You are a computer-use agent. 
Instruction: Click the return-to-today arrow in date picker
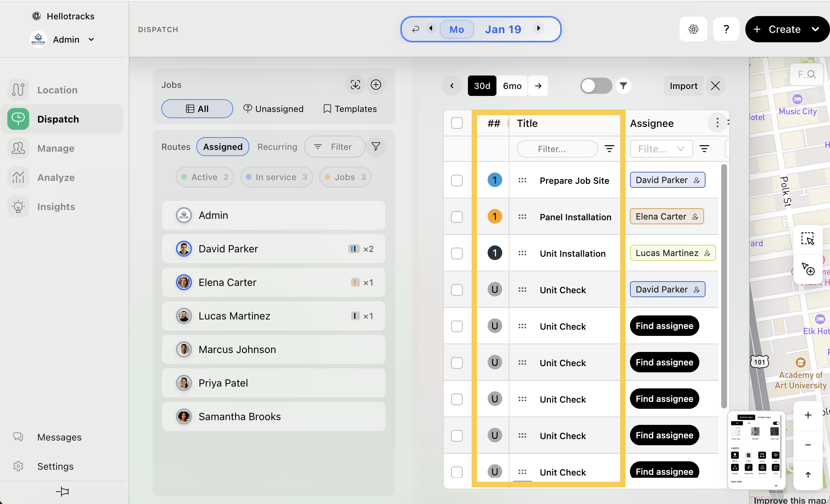click(415, 29)
